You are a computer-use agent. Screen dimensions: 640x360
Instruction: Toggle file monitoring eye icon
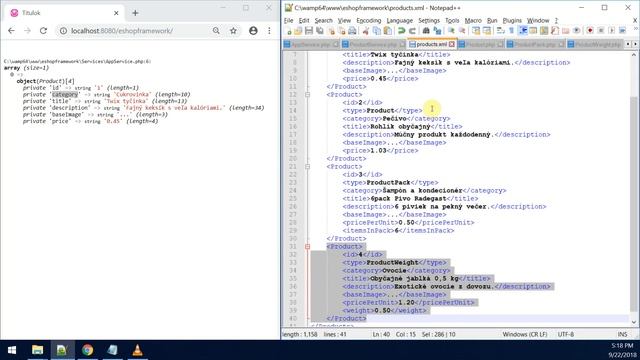pos(577,31)
